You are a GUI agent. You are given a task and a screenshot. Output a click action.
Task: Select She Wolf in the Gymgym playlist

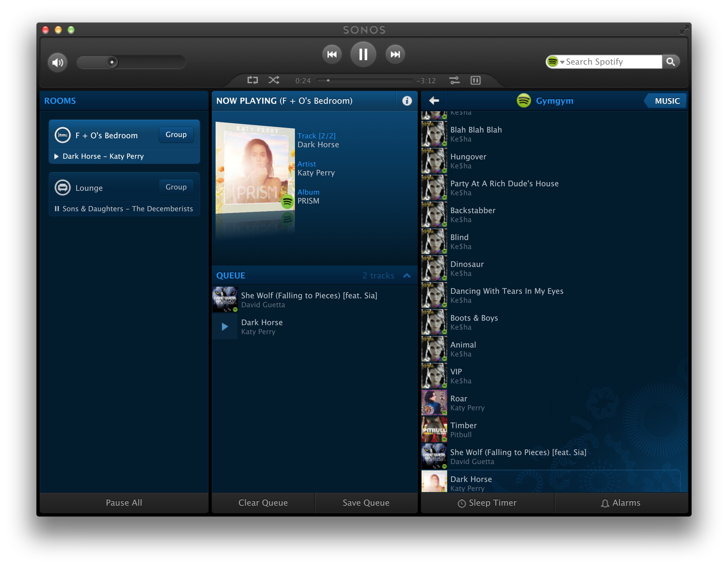[554, 457]
